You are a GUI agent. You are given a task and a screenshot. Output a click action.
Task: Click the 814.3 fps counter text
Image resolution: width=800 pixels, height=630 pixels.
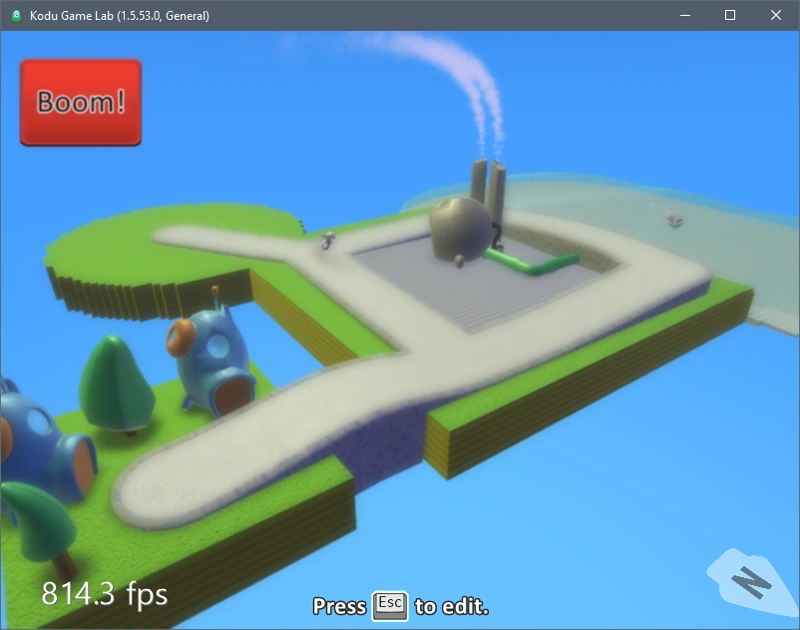(105, 594)
